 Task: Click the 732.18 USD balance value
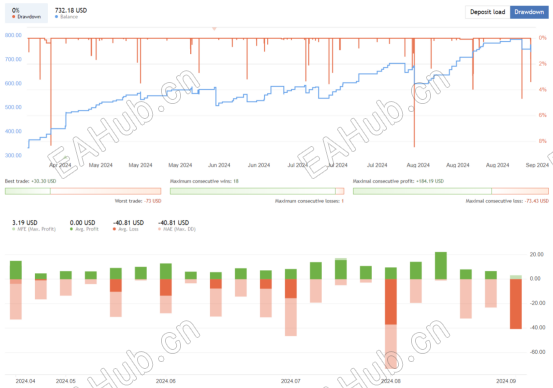[71, 10]
